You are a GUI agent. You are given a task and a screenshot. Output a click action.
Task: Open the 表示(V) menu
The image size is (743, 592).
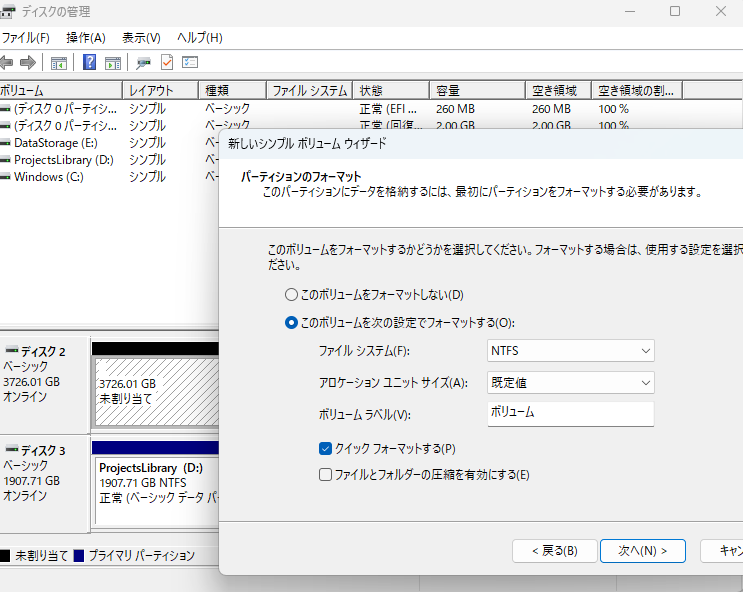click(x=141, y=38)
